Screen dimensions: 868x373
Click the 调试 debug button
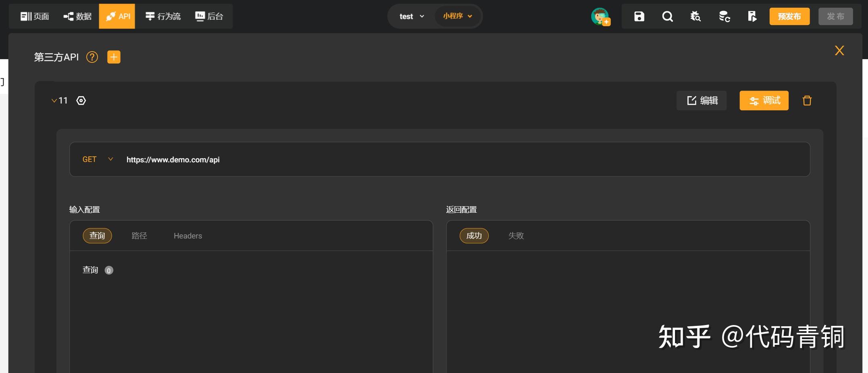click(764, 101)
